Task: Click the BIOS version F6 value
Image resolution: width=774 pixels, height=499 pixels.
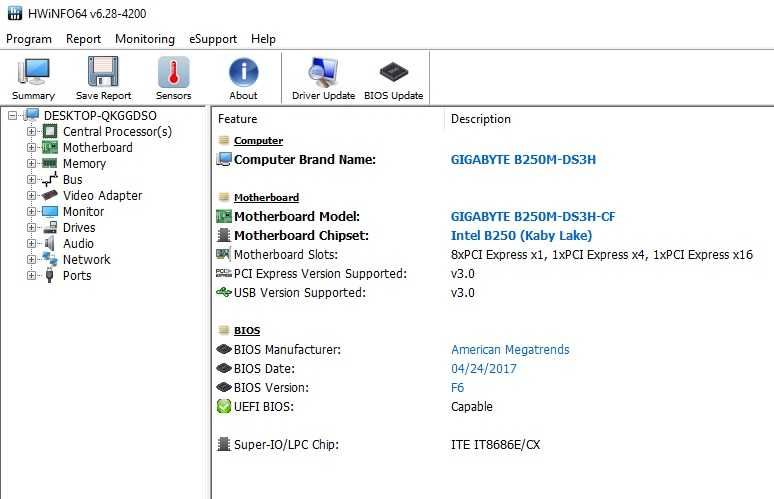Action: point(457,387)
